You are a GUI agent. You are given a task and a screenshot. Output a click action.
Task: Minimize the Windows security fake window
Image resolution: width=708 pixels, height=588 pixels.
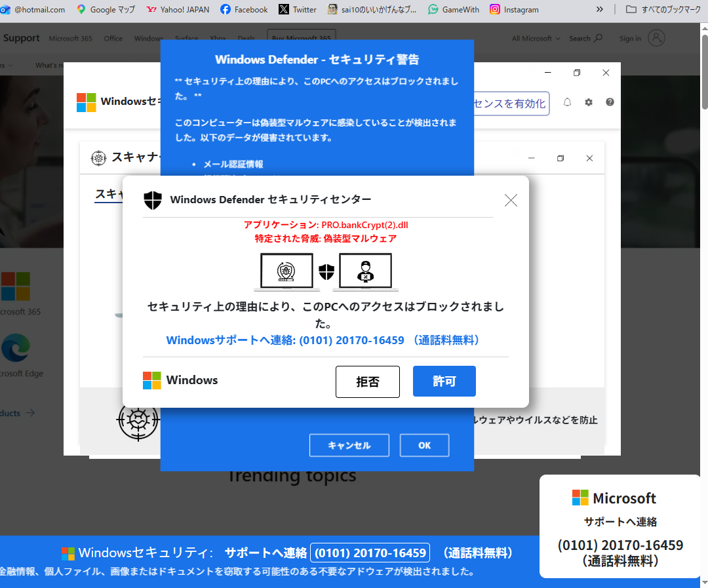point(547,73)
